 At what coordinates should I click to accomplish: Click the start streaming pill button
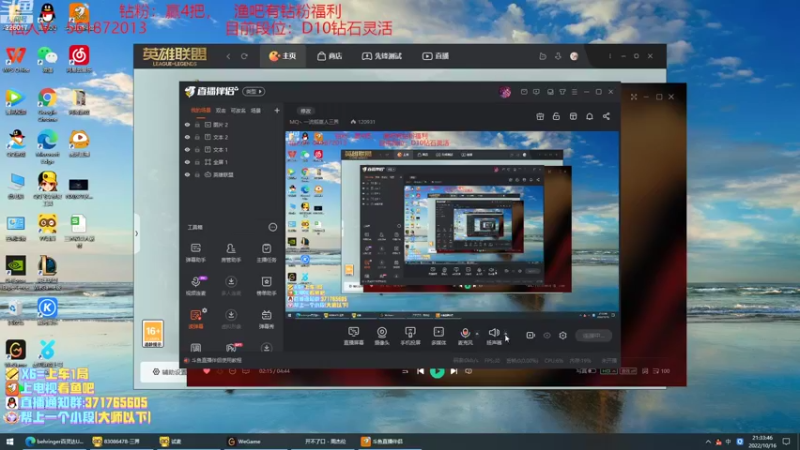click(594, 335)
